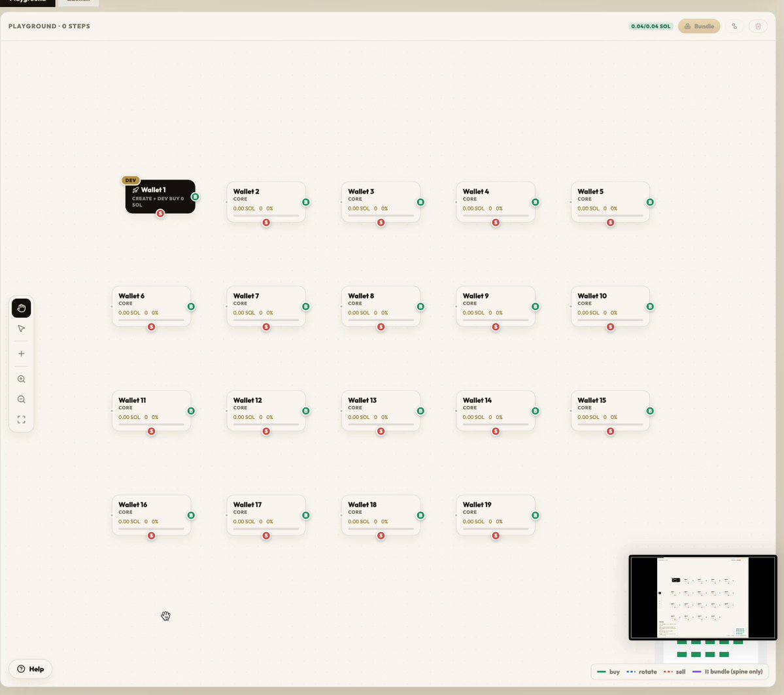Add a new node with plus icon
The image size is (784, 695).
[x=21, y=354]
